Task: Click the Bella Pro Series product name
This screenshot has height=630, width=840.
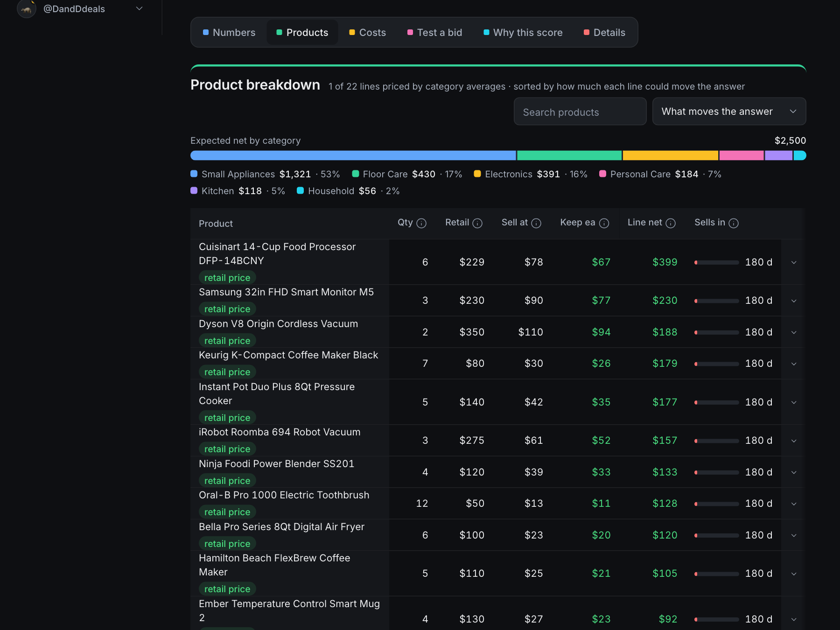Action: click(281, 527)
